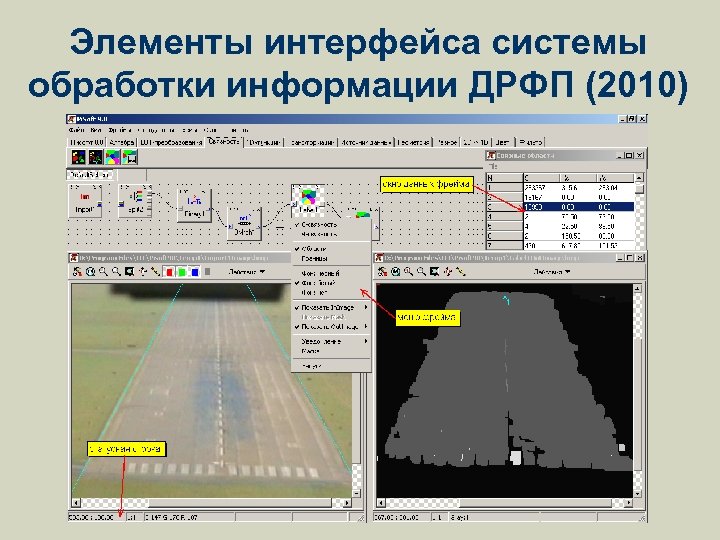The width and height of the screenshot is (720, 540).
Task: Expand the Показать OutImage submenu
Action: click(331, 326)
